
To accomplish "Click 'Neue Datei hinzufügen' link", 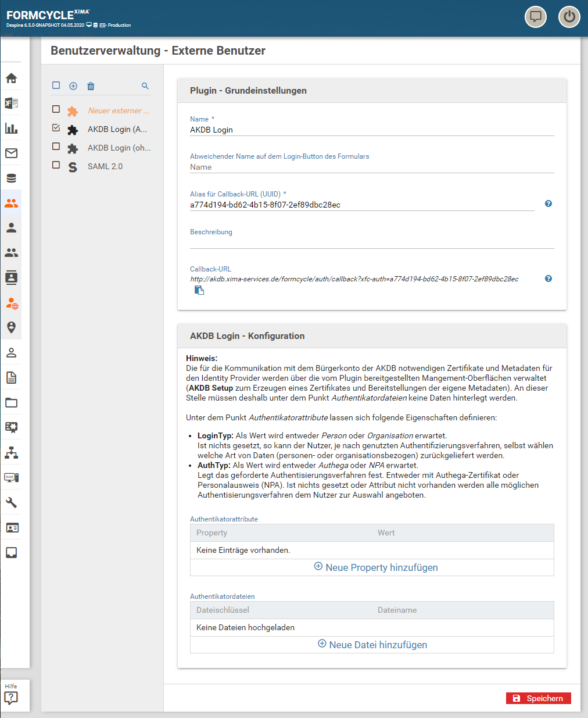I will (372, 645).
